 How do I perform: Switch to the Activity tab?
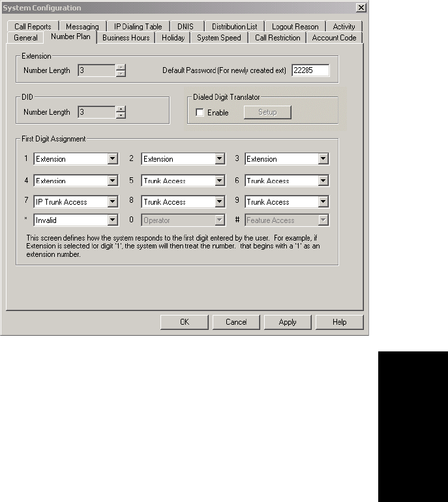344,26
